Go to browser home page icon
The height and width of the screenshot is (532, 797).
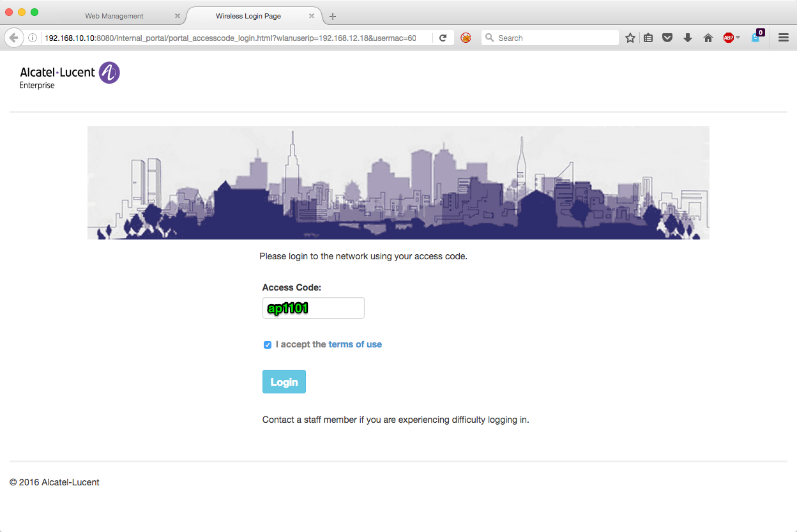tap(708, 38)
